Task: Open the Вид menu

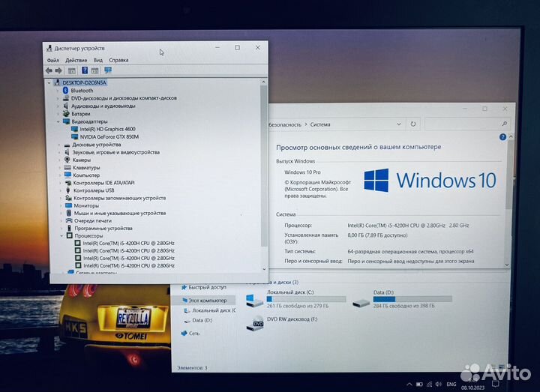Action: (x=98, y=60)
